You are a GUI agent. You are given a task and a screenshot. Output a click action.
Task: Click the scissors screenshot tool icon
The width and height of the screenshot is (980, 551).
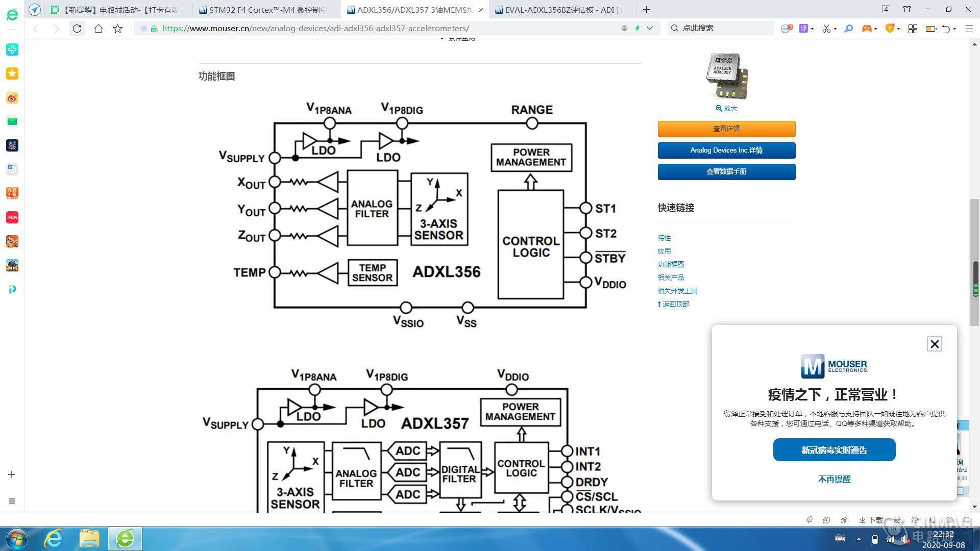pyautogui.click(x=826, y=29)
